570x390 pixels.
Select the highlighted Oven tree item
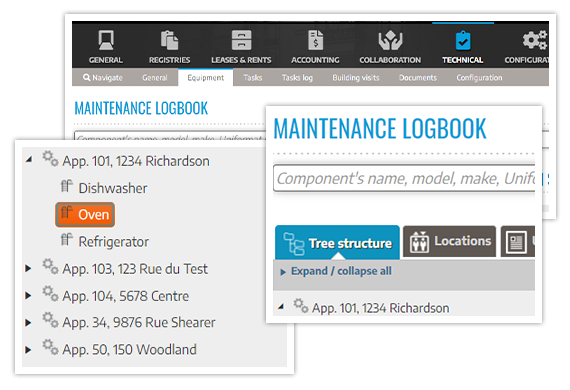click(85, 214)
